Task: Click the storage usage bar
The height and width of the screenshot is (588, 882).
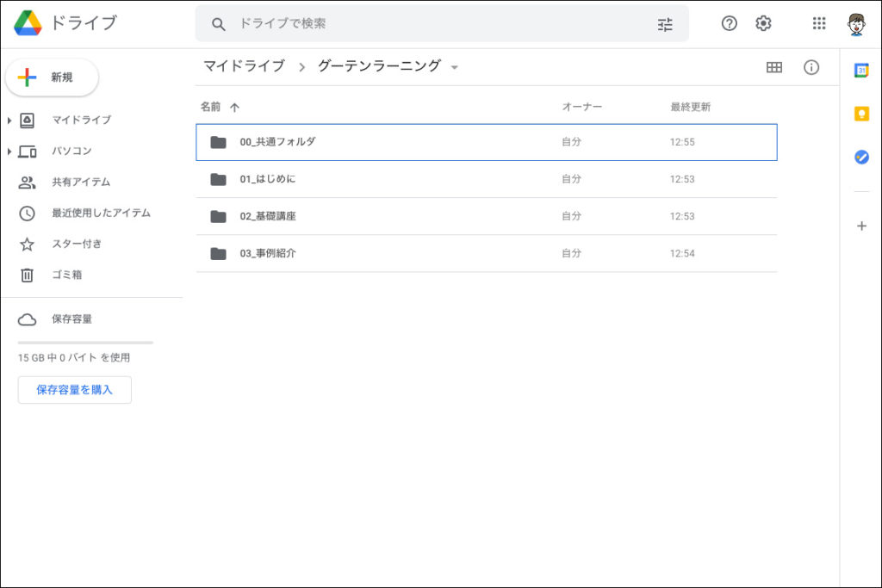Action: click(85, 343)
